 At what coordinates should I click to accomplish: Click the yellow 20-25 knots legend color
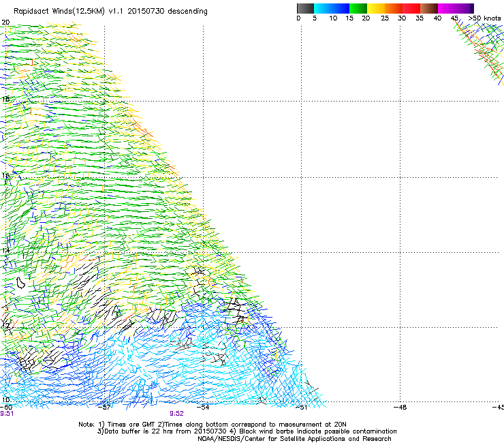click(376, 8)
